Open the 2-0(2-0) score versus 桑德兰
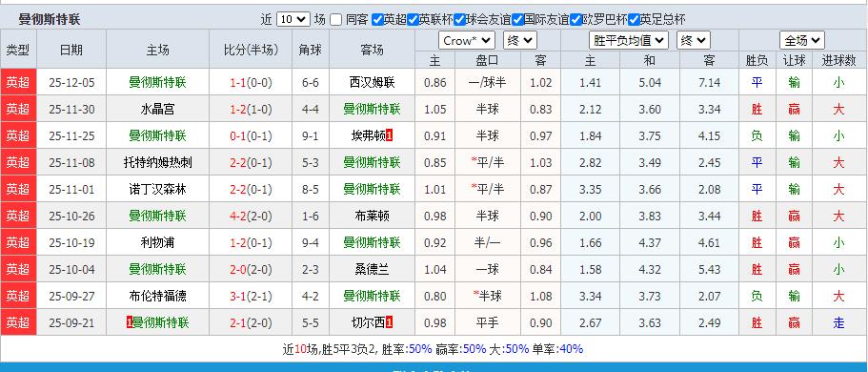This screenshot has width=868, height=372. tap(251, 269)
